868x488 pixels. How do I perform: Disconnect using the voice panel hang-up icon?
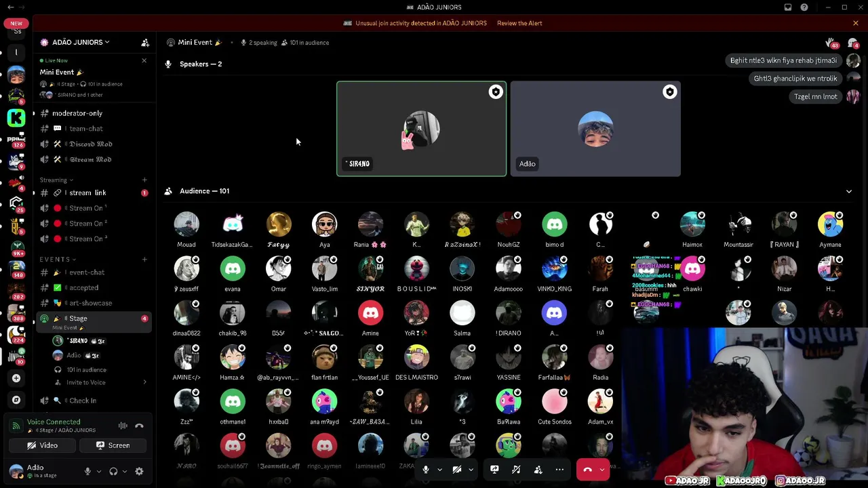click(x=139, y=426)
